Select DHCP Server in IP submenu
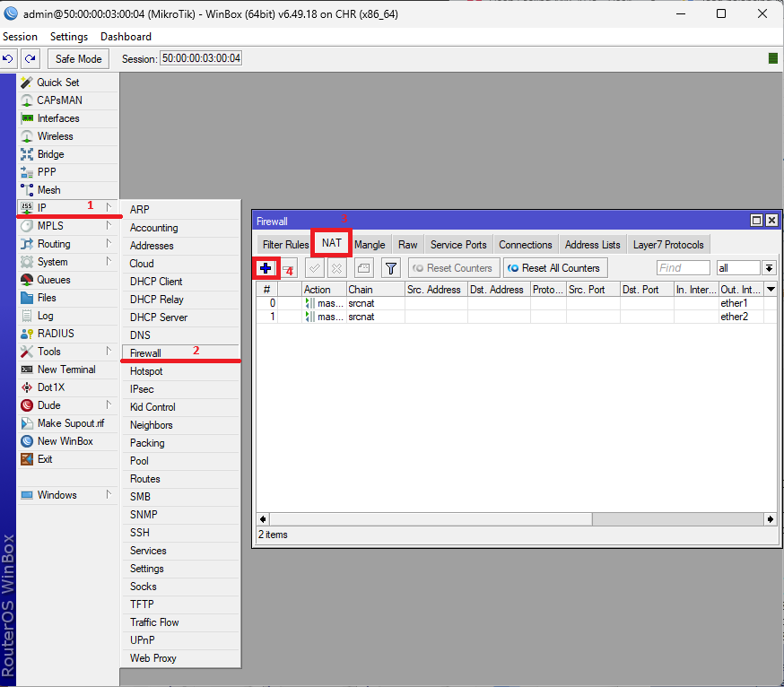This screenshot has height=687, width=784. (159, 317)
